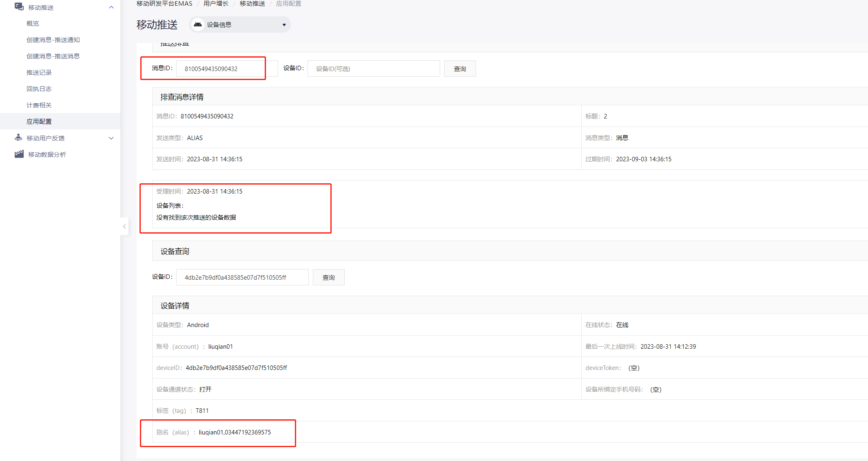The width and height of the screenshot is (868, 461).
Task: Click the 移动推送 sidebar icon
Action: pyautogui.click(x=19, y=7)
